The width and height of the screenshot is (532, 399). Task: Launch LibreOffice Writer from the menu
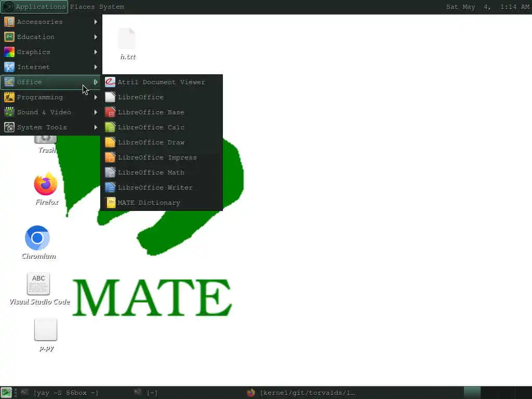(162, 188)
